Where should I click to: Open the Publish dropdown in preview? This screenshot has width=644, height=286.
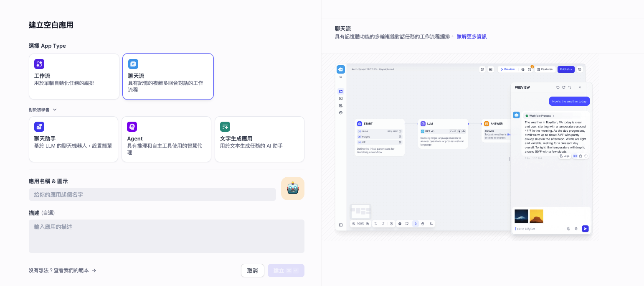566,69
